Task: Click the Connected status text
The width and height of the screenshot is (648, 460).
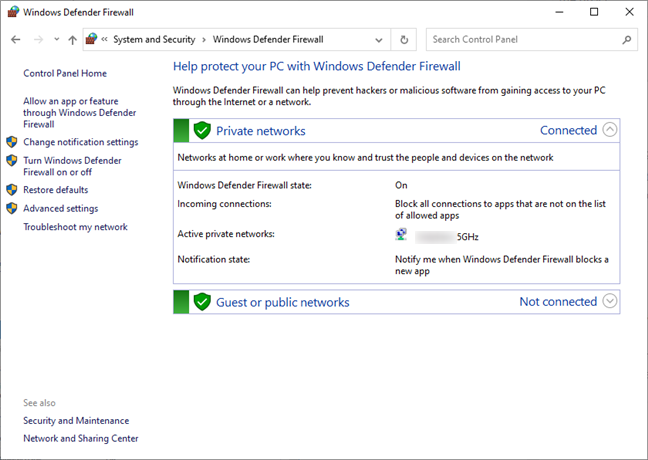Action: click(569, 130)
